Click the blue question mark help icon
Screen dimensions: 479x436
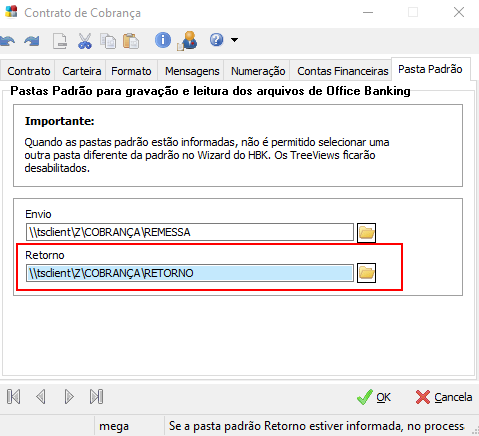(216, 40)
